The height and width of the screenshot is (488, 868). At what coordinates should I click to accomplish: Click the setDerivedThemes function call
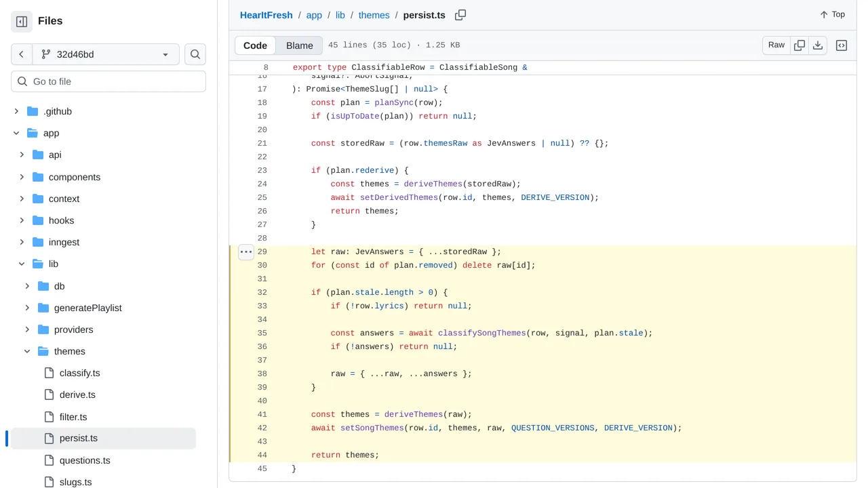[399, 198]
